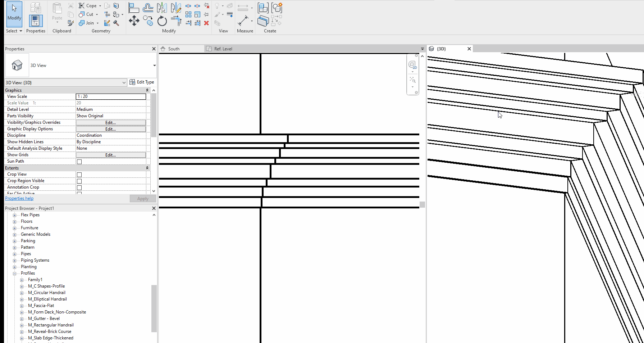Select the Move tool
The image size is (644, 343).
coord(134,21)
